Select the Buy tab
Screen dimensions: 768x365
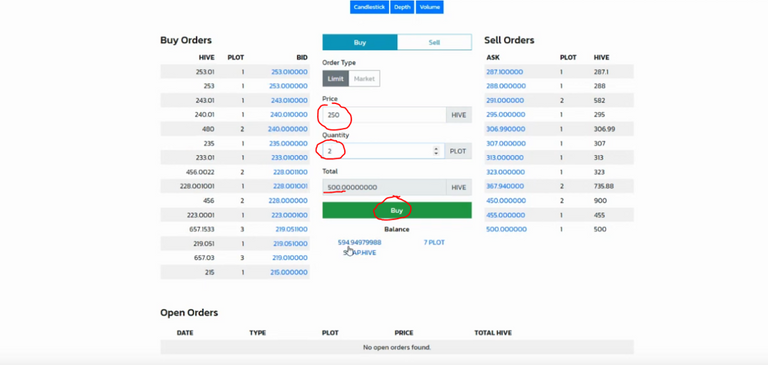point(360,43)
